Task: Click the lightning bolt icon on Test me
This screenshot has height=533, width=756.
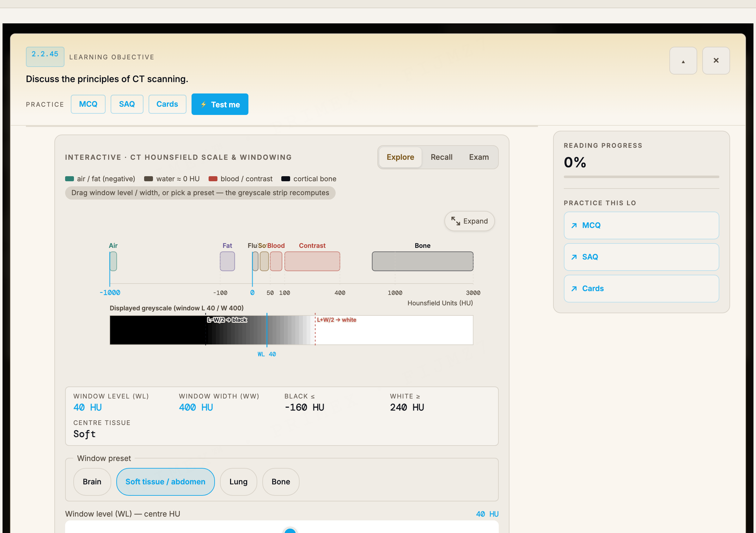Action: point(204,104)
